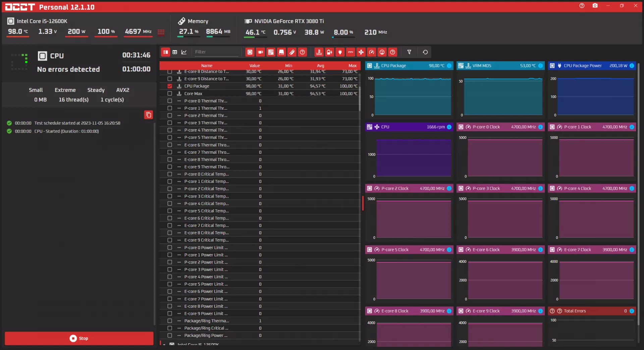Take a screenshot with the camera icon
This screenshot has width=644, height=350.
point(595,6)
